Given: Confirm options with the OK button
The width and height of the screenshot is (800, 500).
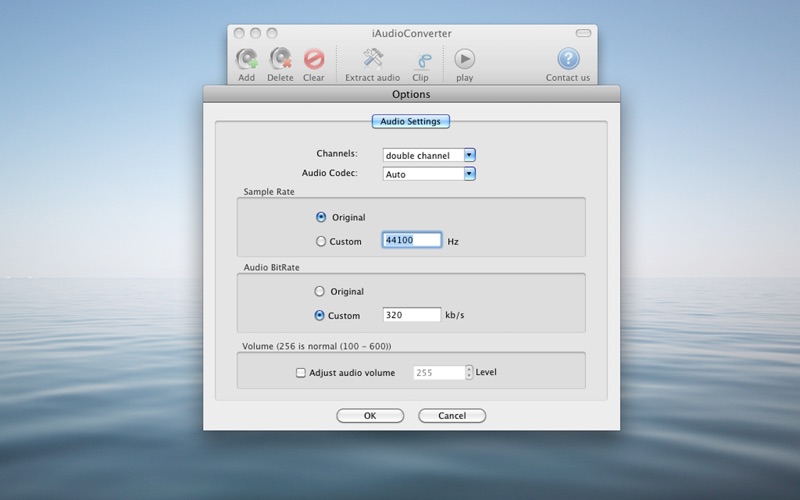Looking at the screenshot, I should (370, 416).
